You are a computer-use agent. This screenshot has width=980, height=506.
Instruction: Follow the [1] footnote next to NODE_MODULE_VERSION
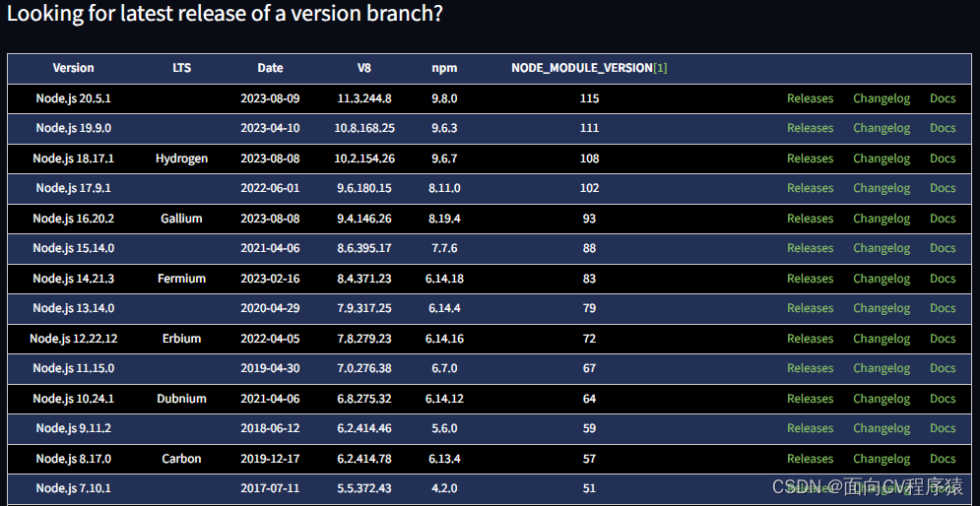(660, 68)
